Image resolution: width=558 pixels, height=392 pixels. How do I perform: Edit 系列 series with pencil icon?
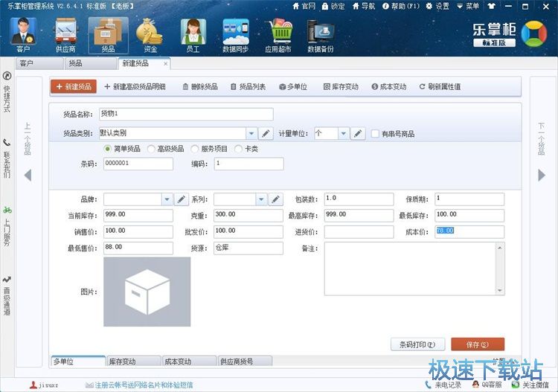click(276, 199)
